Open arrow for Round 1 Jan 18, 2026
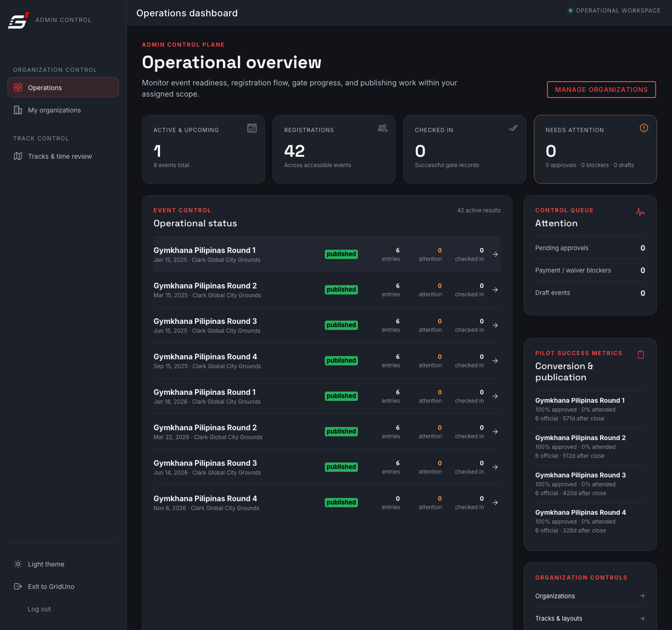Screen dimensions: 672x630 tap(495, 396)
